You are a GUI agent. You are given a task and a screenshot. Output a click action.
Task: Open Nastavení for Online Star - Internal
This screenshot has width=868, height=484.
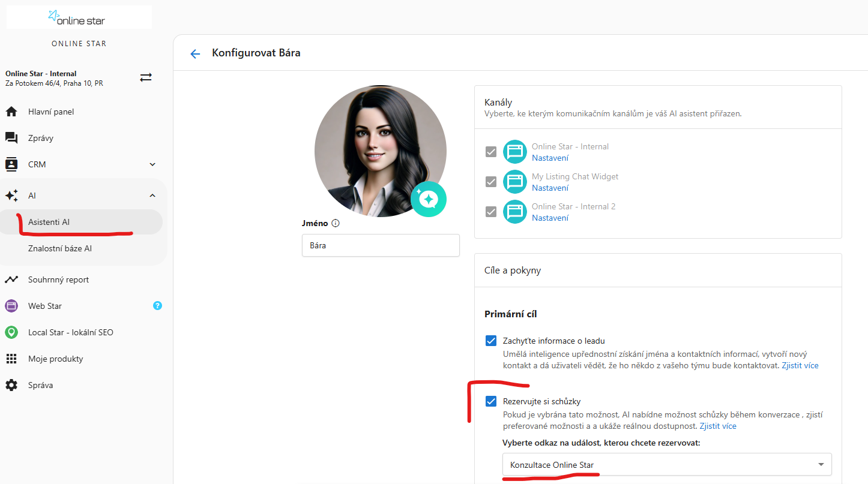(x=550, y=158)
